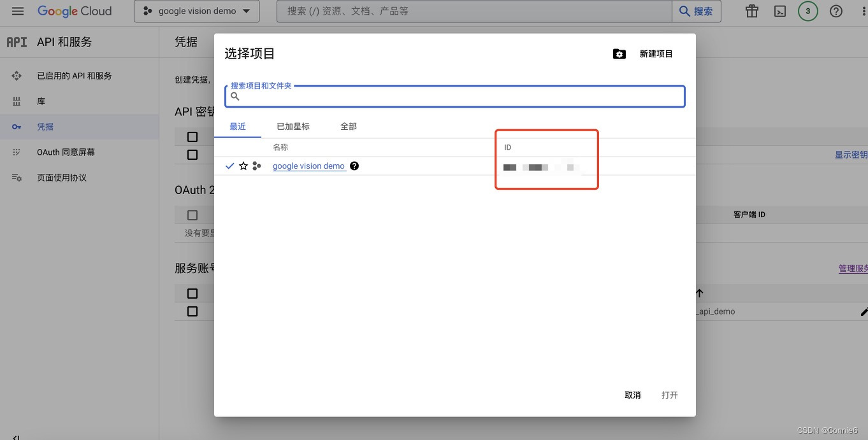This screenshot has height=440, width=868.
Task: Check the first API 密钥 checkbox
Action: tap(192, 136)
